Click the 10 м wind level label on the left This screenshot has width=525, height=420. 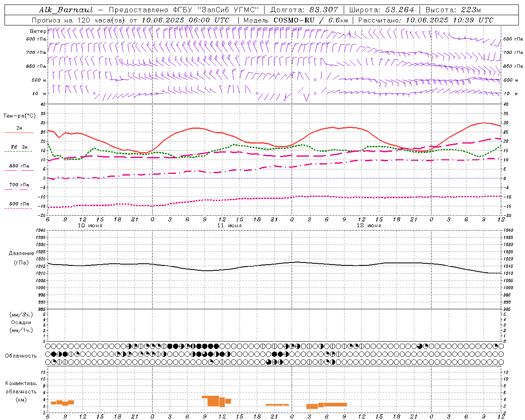click(x=39, y=94)
